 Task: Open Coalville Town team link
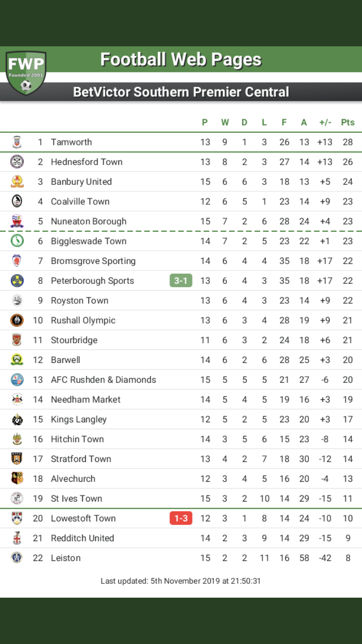(80, 201)
